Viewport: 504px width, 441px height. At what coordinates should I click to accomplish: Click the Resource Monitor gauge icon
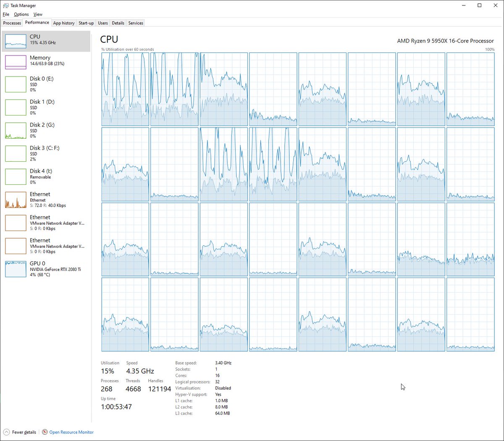tap(45, 432)
